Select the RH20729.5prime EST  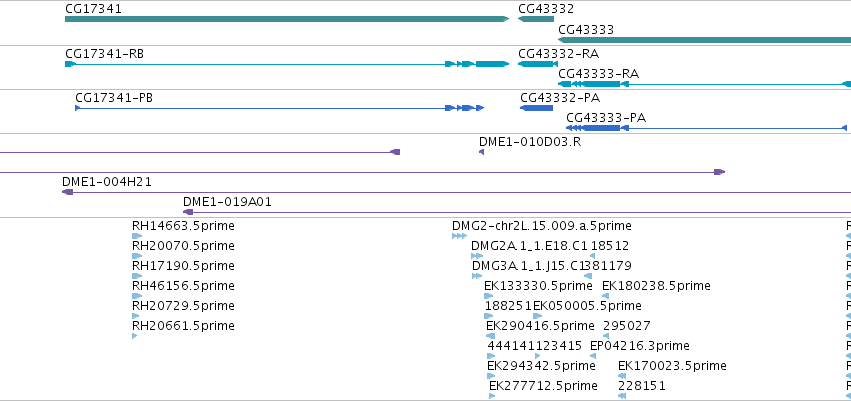[137, 316]
